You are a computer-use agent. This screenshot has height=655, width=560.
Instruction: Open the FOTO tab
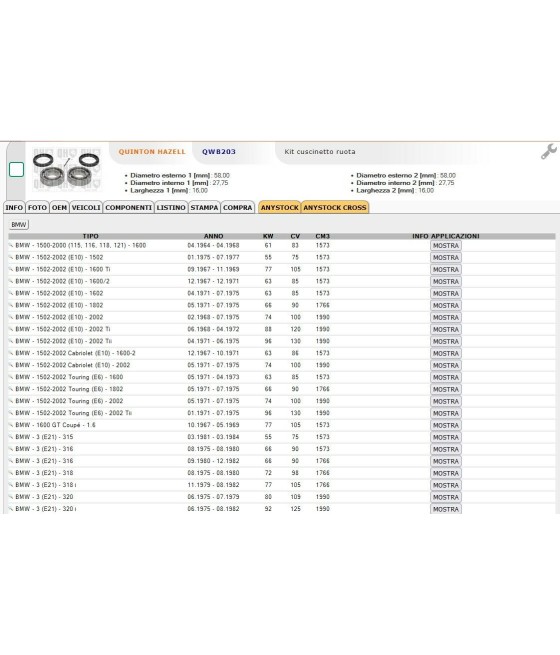[x=37, y=208]
